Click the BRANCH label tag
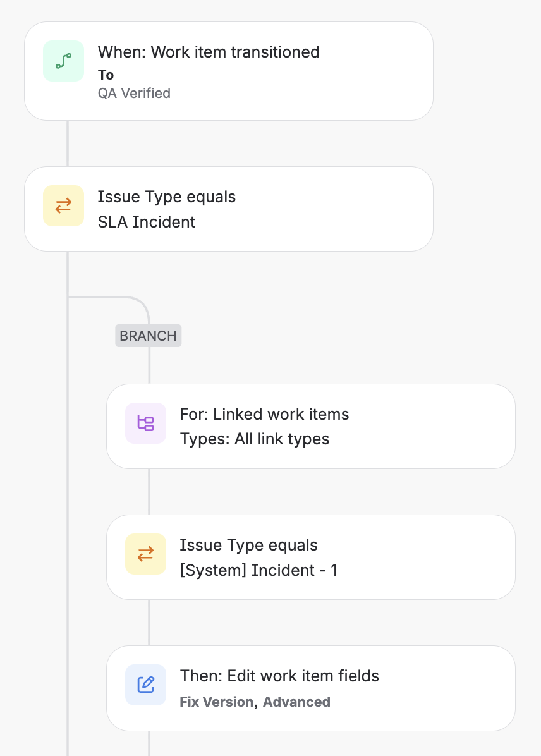 click(x=149, y=336)
